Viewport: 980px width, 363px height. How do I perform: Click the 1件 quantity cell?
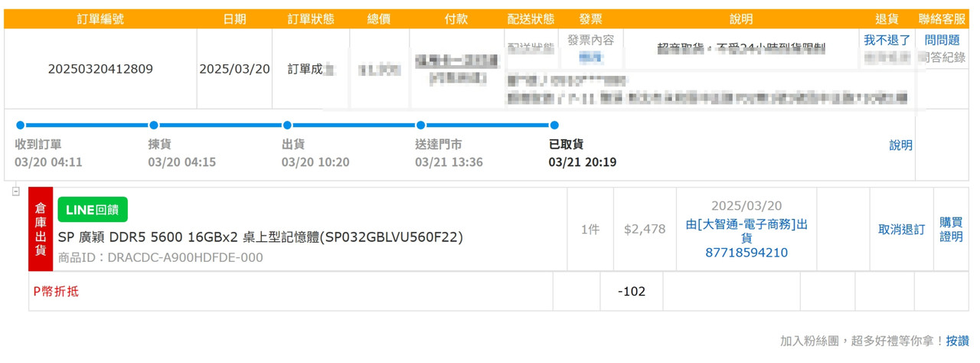click(590, 229)
